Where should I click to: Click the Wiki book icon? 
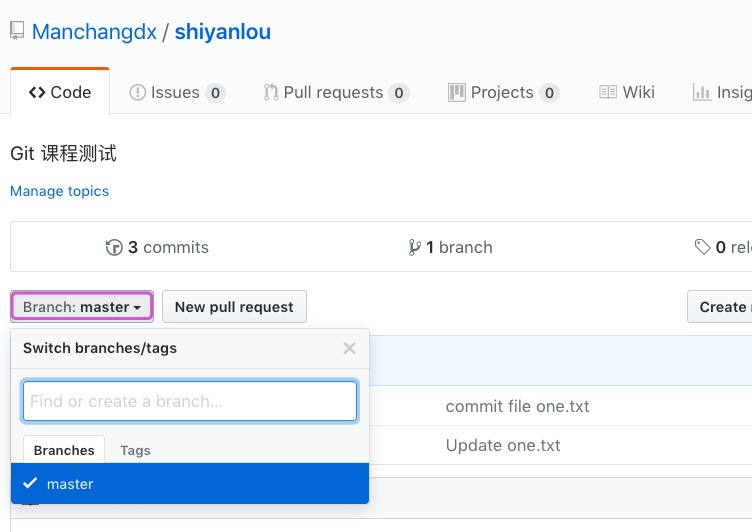click(608, 93)
